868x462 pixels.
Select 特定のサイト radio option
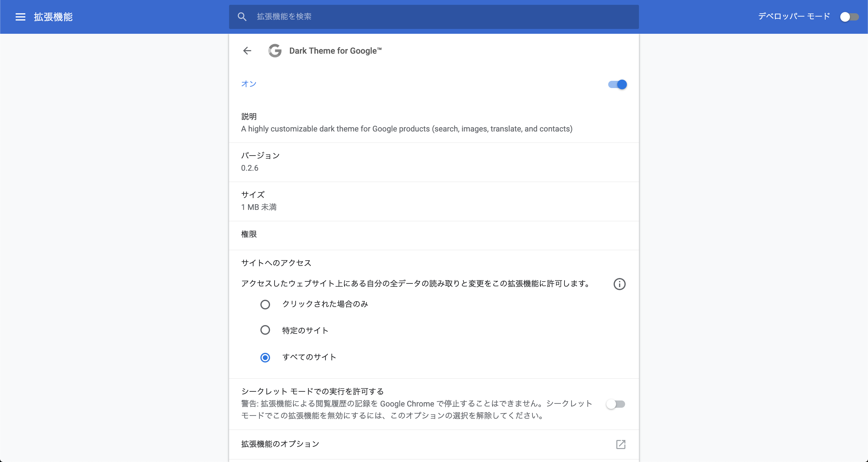[x=265, y=330]
